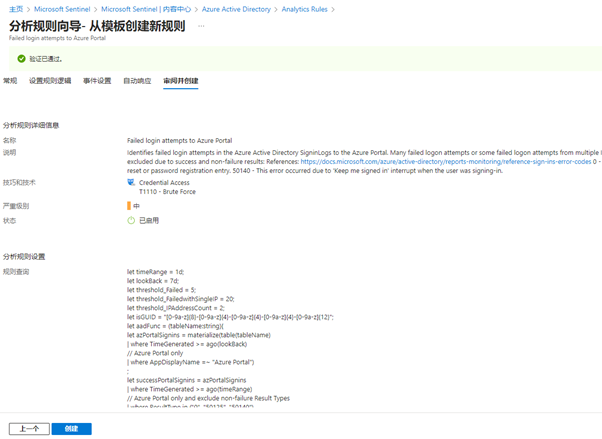Select the rule name 'Failed login attempts to Azure Portal' value
Screen dimensions: 602x439
(x=180, y=141)
